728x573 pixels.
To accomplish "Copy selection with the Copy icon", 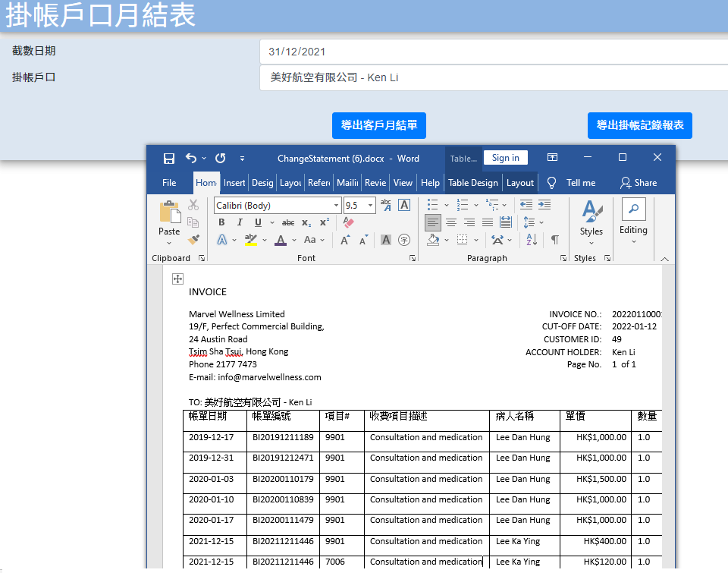I will coord(193,222).
